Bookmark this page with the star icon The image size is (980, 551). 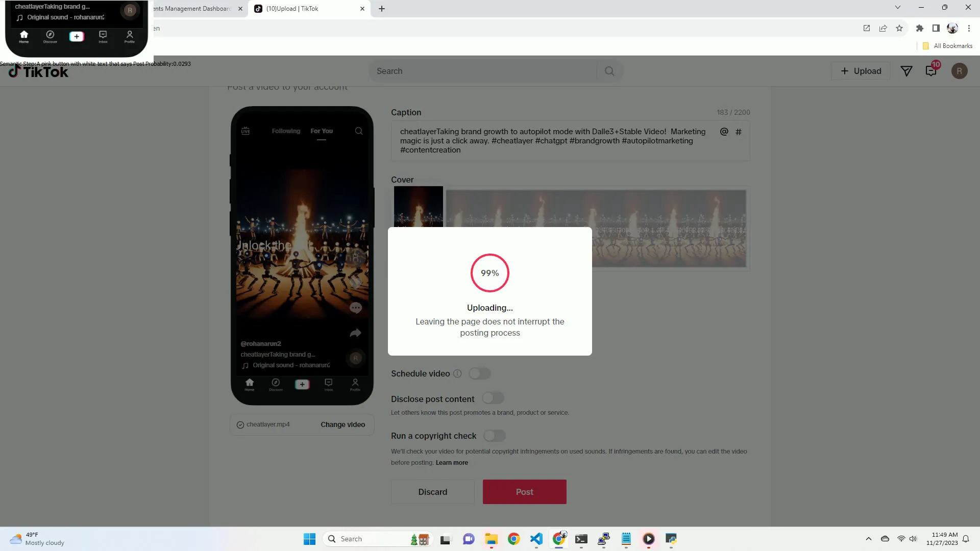pyautogui.click(x=899, y=28)
